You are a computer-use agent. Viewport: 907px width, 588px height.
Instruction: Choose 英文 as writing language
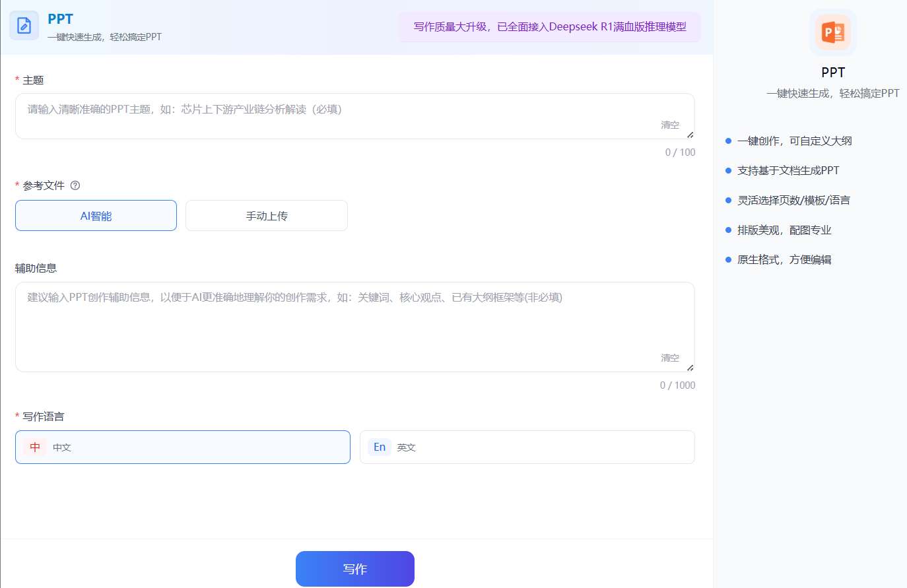527,447
